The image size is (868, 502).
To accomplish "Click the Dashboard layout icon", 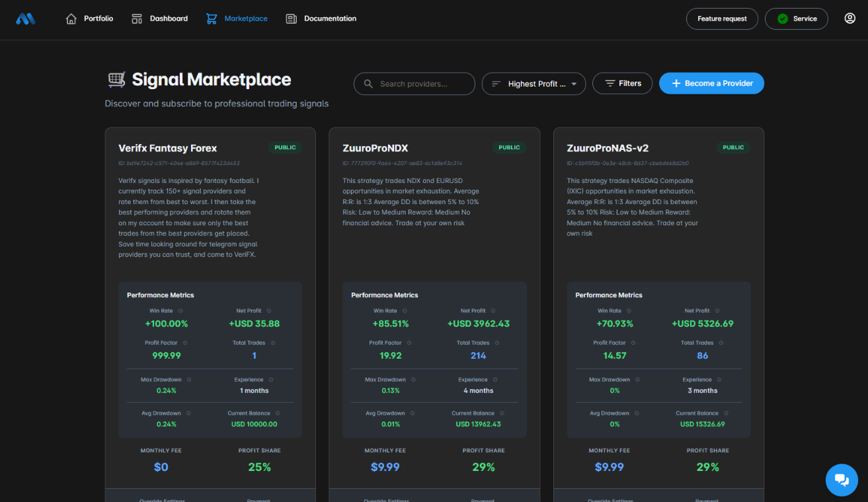I will [x=137, y=18].
